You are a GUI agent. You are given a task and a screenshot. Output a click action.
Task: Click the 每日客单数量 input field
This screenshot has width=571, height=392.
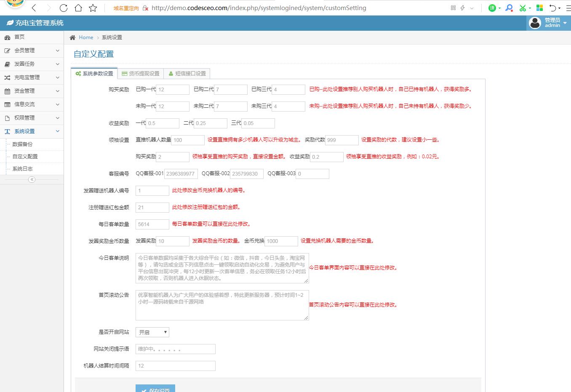pyautogui.click(x=152, y=224)
